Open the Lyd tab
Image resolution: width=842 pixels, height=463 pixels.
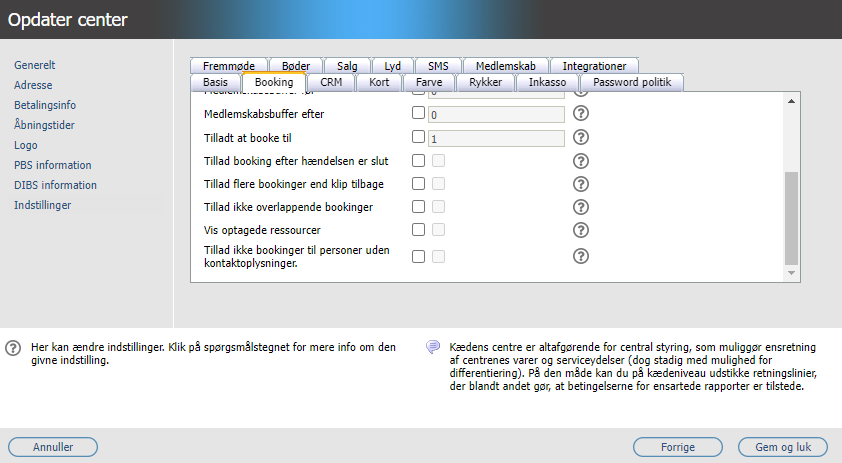pos(393,66)
